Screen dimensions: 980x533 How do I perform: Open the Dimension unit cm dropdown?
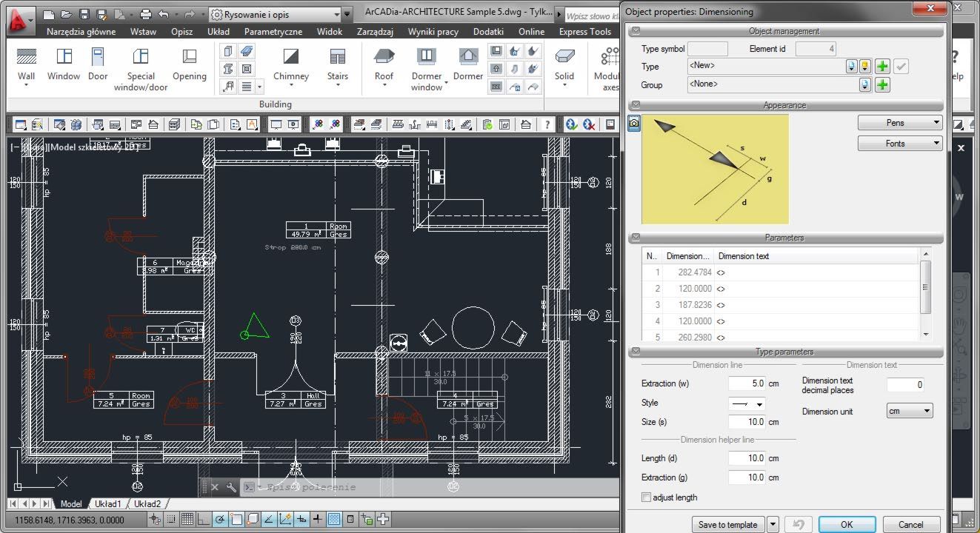(910, 411)
